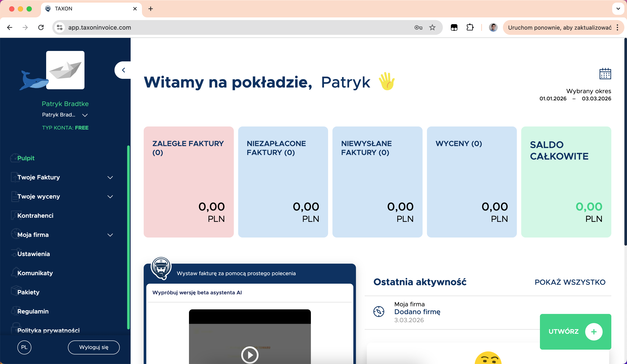The height and width of the screenshot is (364, 627).
Task: Open the dark extension icon next to puzzle
Action: point(454,27)
